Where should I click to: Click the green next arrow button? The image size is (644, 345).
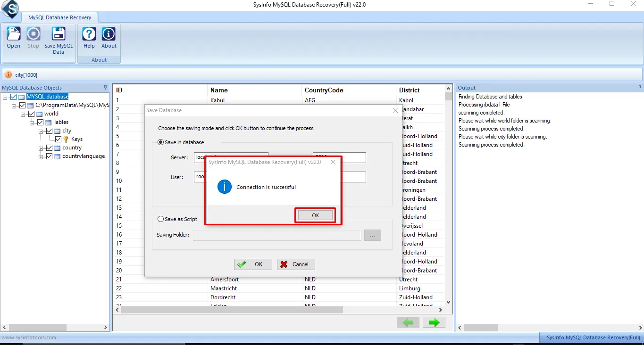tap(434, 322)
